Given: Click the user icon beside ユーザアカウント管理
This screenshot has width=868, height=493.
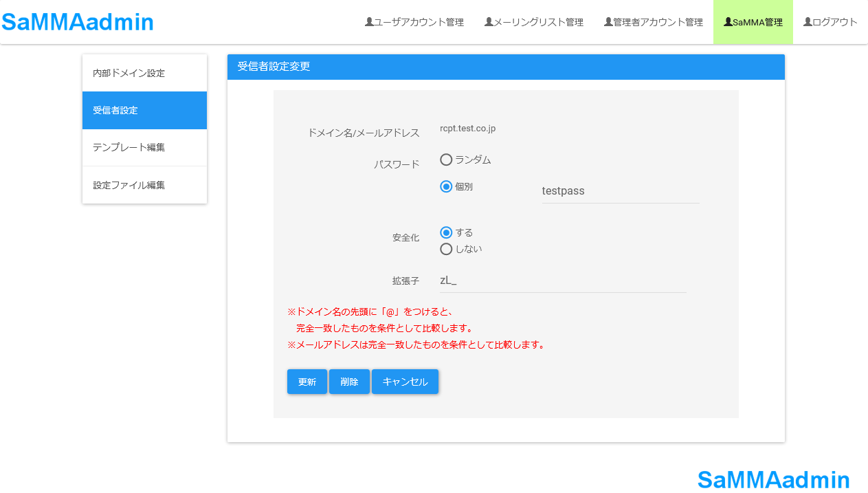Looking at the screenshot, I should tap(369, 22).
